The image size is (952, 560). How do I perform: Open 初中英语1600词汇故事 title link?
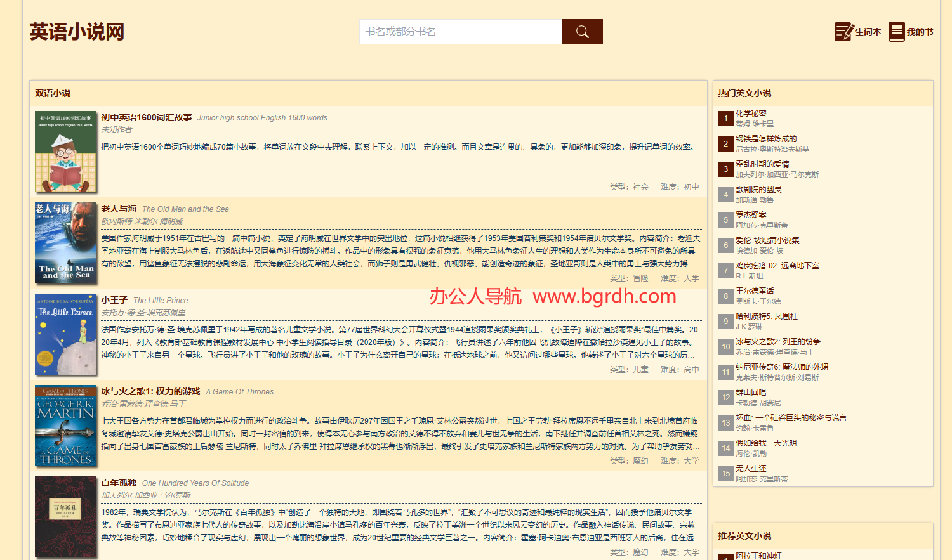[x=145, y=117]
